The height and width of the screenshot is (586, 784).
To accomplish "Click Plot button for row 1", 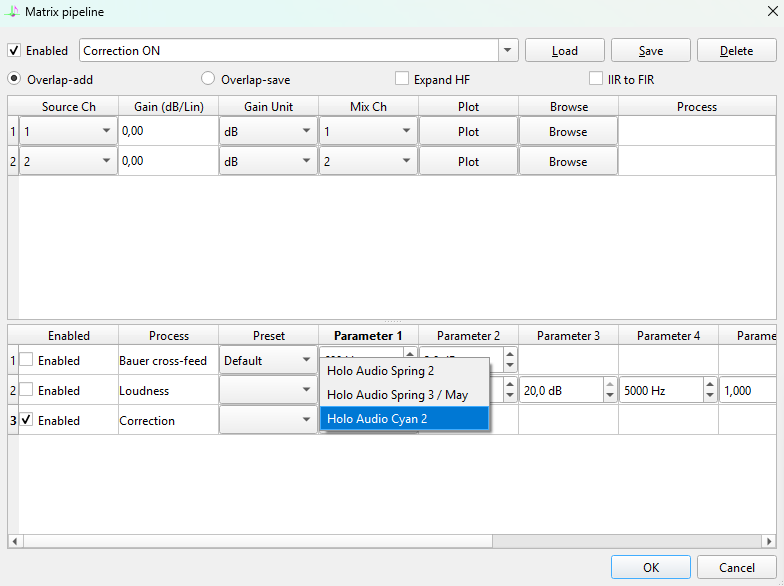I will click(468, 131).
